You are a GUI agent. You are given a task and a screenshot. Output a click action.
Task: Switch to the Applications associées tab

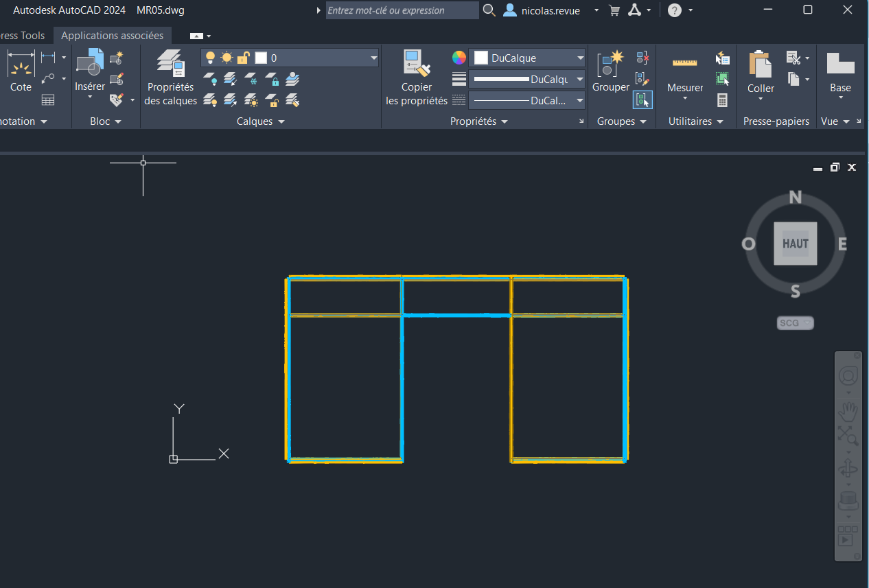[113, 36]
